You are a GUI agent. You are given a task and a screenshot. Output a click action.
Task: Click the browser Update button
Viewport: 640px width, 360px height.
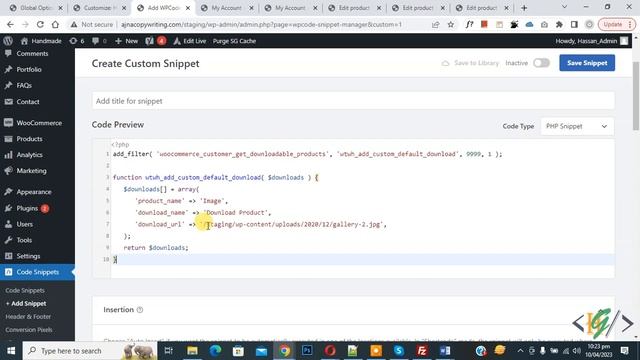pyautogui.click(x=617, y=24)
